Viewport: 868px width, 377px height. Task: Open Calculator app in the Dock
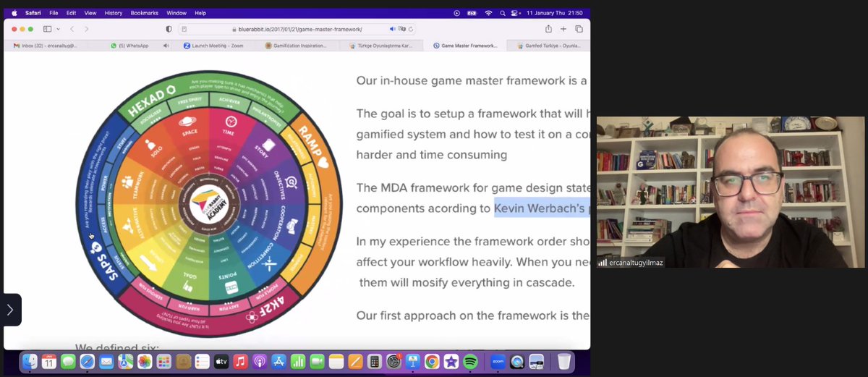coord(375,361)
